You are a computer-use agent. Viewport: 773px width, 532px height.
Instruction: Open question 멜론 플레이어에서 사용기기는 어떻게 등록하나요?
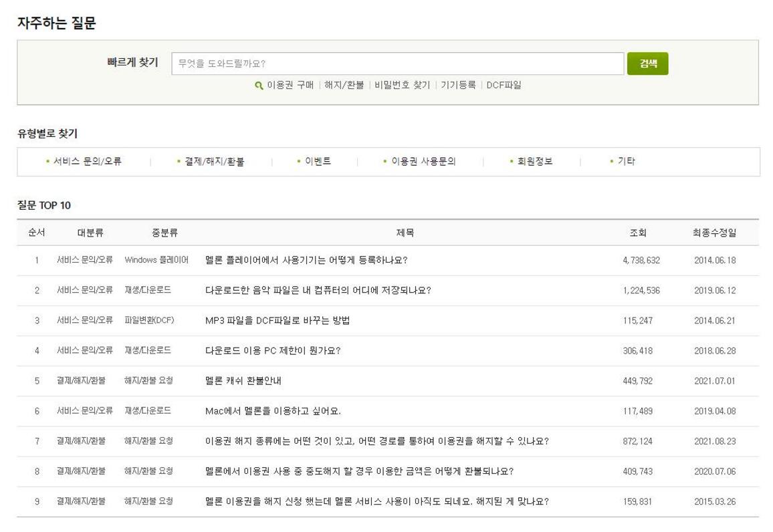point(306,260)
